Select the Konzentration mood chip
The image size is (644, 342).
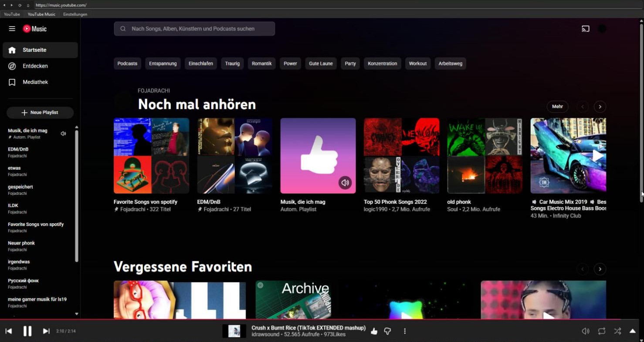click(x=383, y=64)
